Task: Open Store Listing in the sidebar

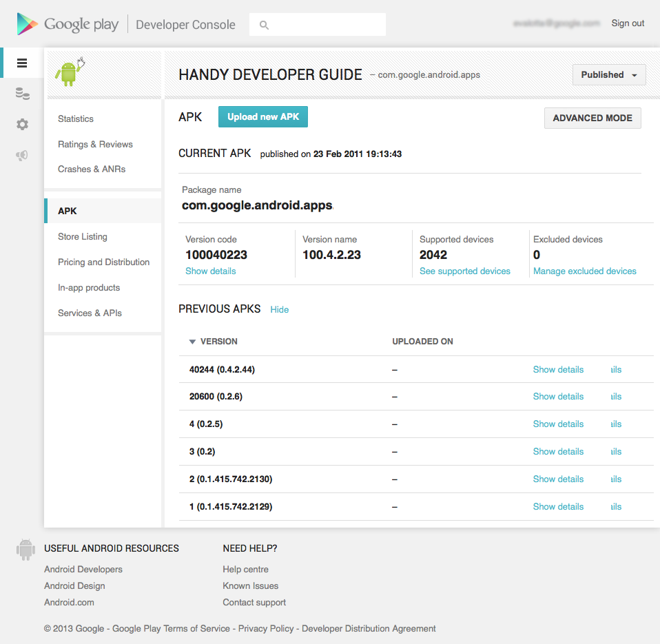Action: click(x=83, y=236)
